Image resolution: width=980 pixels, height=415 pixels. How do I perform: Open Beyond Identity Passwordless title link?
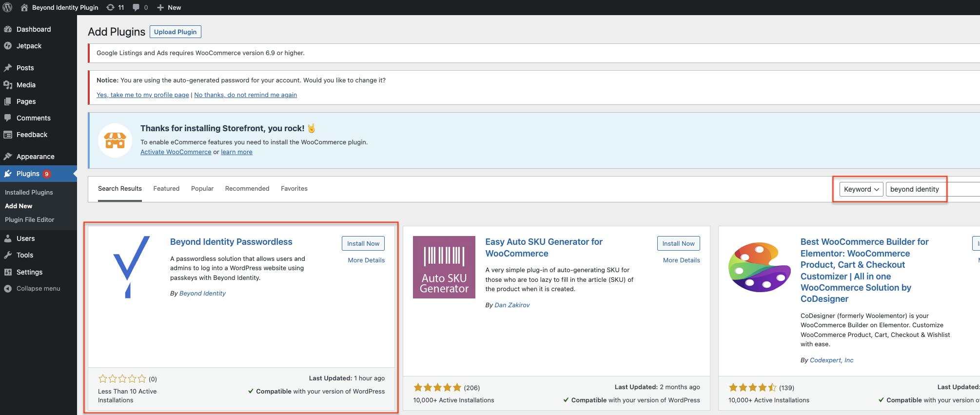click(231, 242)
